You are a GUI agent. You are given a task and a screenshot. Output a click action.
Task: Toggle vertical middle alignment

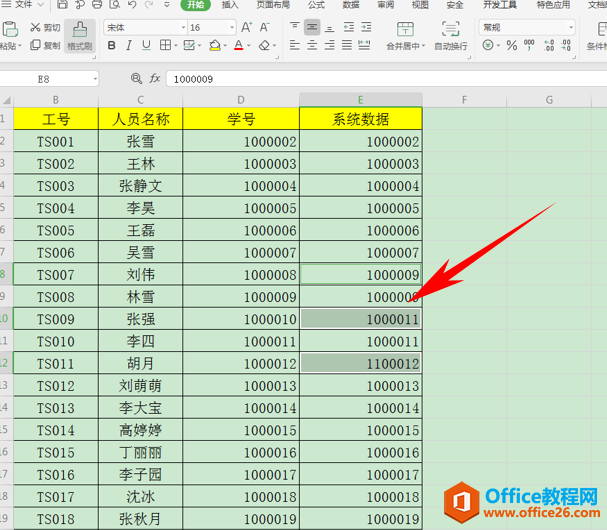tap(312, 27)
